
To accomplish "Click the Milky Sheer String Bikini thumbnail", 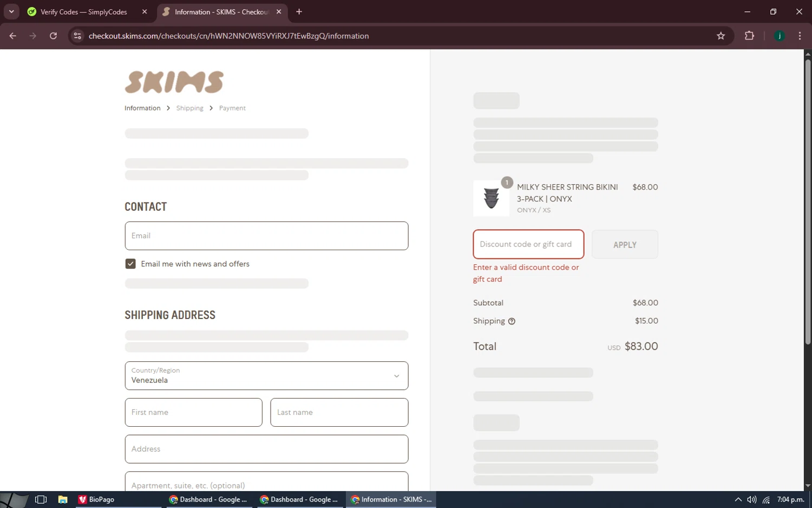I will [x=491, y=198].
